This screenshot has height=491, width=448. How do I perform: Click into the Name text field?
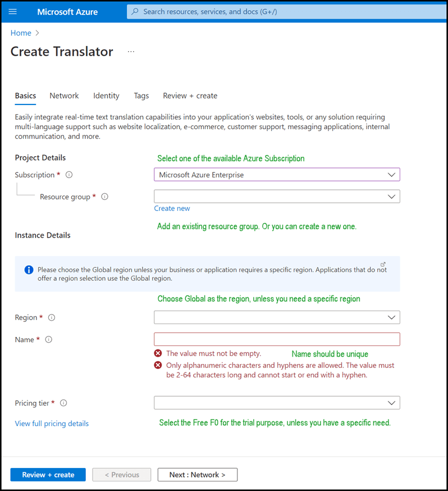click(x=277, y=339)
